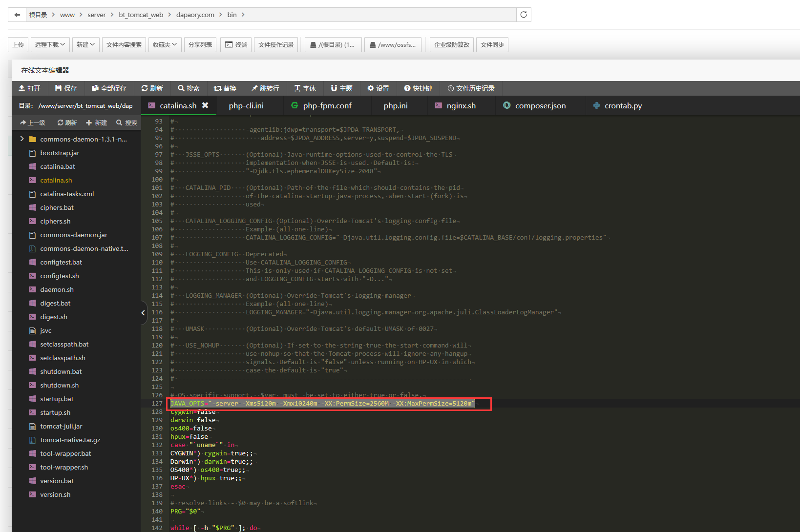Screen dimensions: 800x532
Task: Open editor 设置 settings
Action: point(378,88)
